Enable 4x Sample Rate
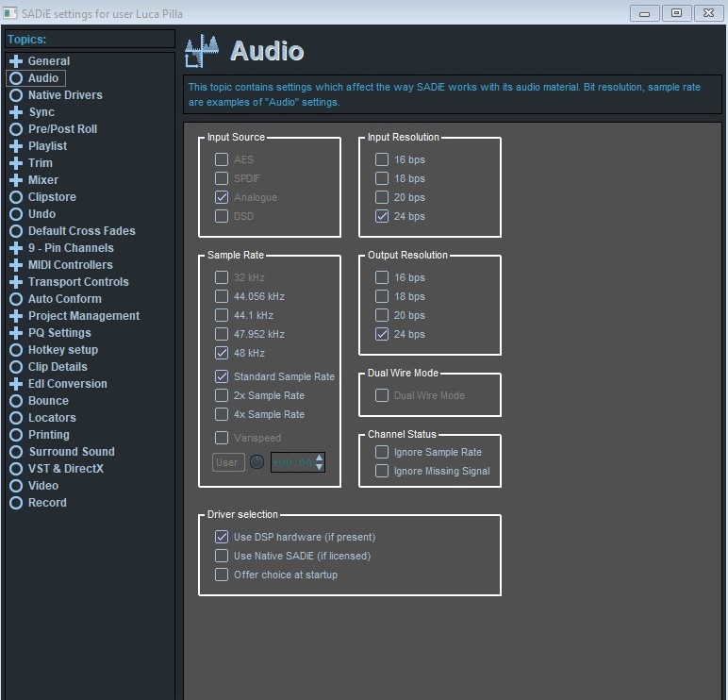 [x=222, y=414]
